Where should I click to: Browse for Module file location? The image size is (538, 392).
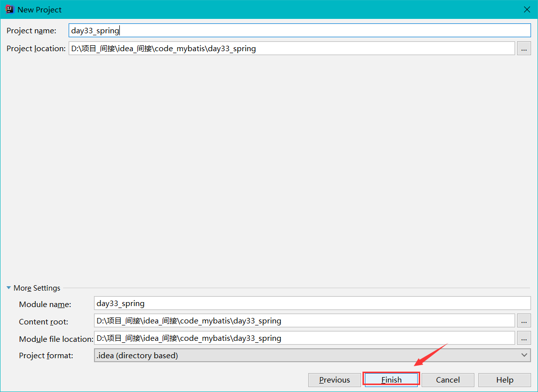tap(524, 338)
